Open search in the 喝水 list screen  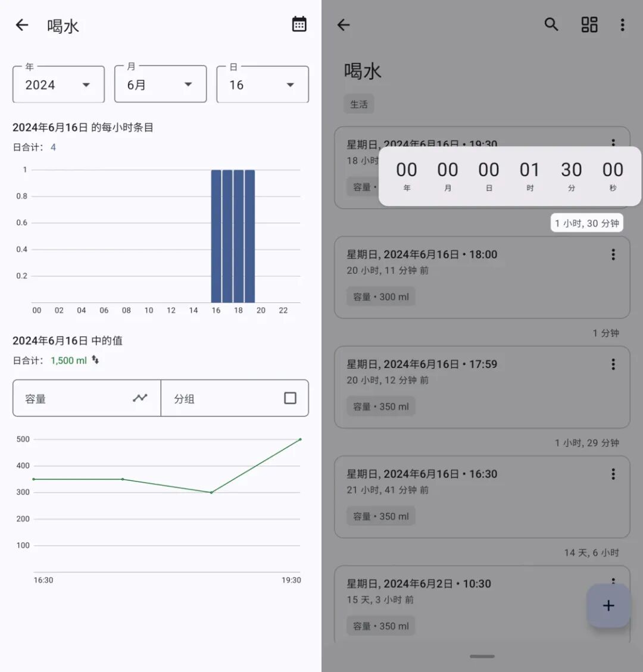[x=551, y=24]
